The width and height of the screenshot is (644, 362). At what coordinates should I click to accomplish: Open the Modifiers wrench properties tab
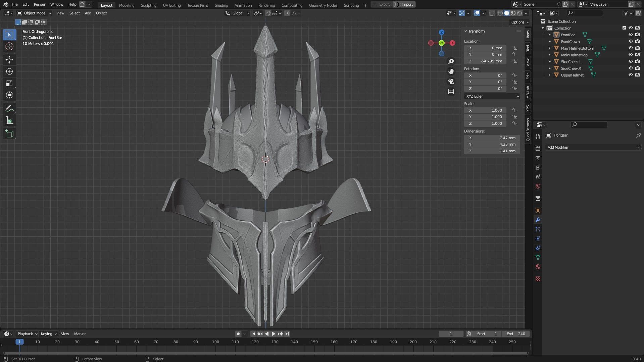538,220
